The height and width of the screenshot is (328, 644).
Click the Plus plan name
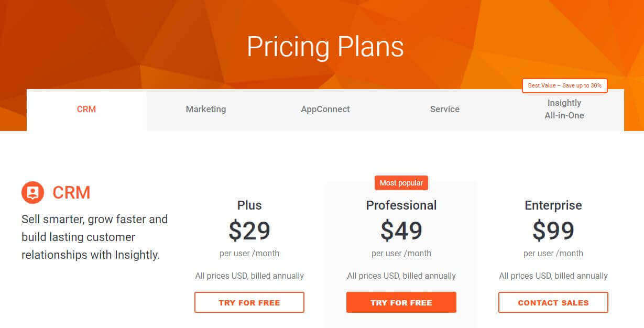point(249,205)
